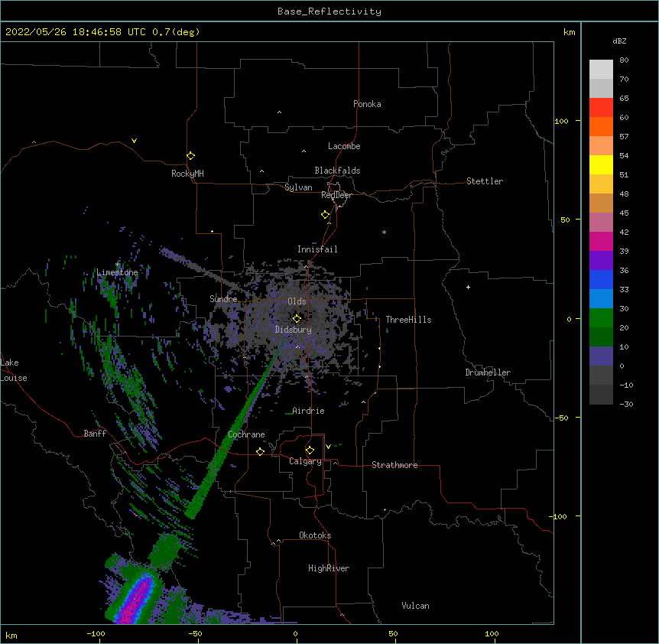659x644 pixels.
Task: Click the timestamp 2022/05/26 18:46:58 UTC
Action: [x=75, y=32]
